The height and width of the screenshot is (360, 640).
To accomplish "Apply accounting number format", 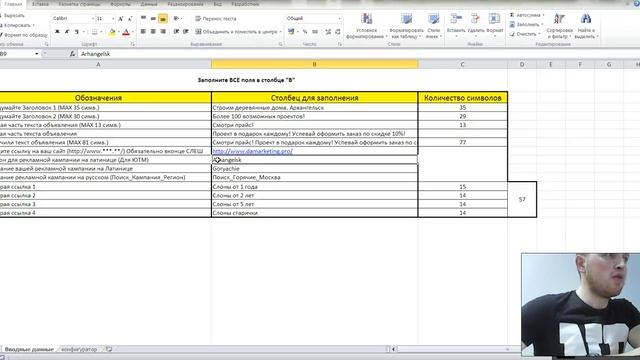I will 291,31.
